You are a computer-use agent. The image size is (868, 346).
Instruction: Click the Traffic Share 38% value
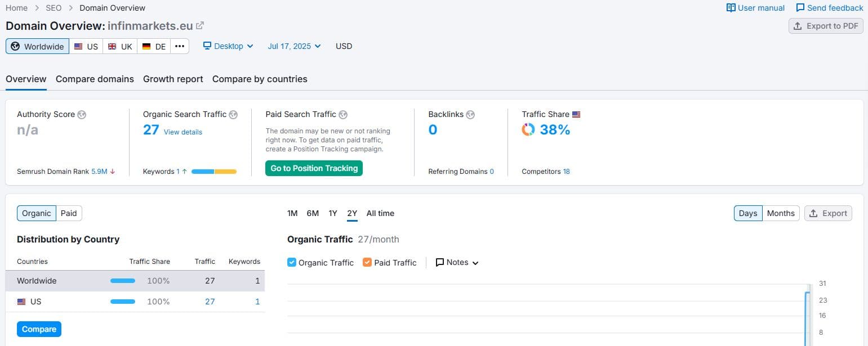coord(555,130)
